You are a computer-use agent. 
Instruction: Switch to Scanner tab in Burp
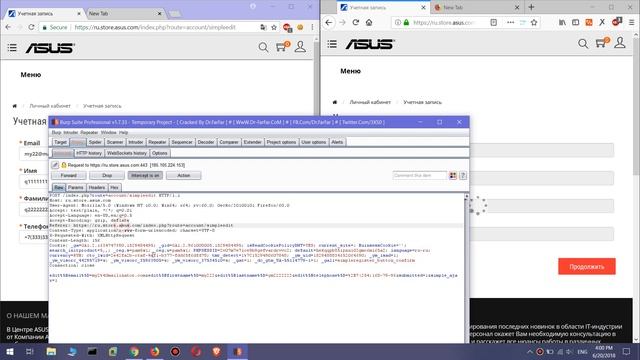coord(115,142)
